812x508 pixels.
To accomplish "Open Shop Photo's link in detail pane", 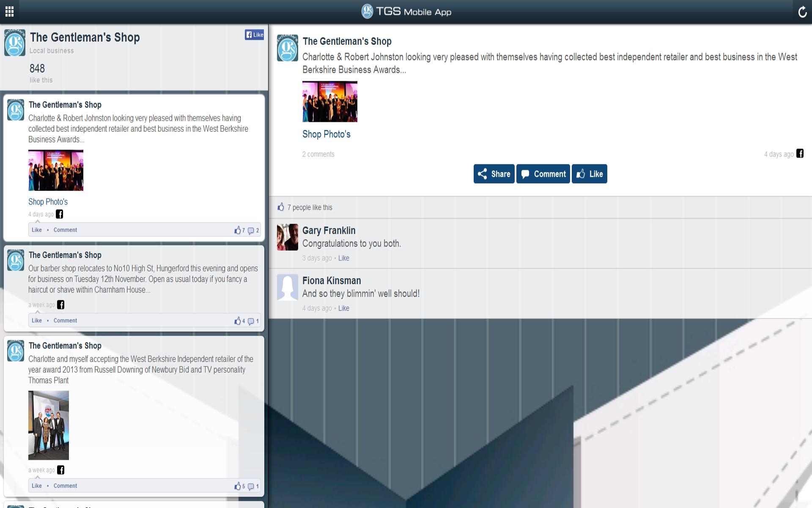I will coord(326,134).
